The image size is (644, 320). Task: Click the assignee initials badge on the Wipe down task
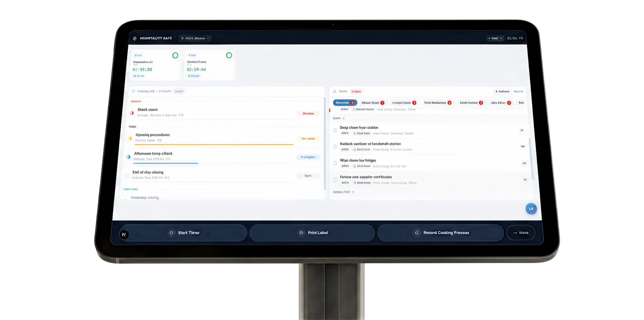pos(524,163)
